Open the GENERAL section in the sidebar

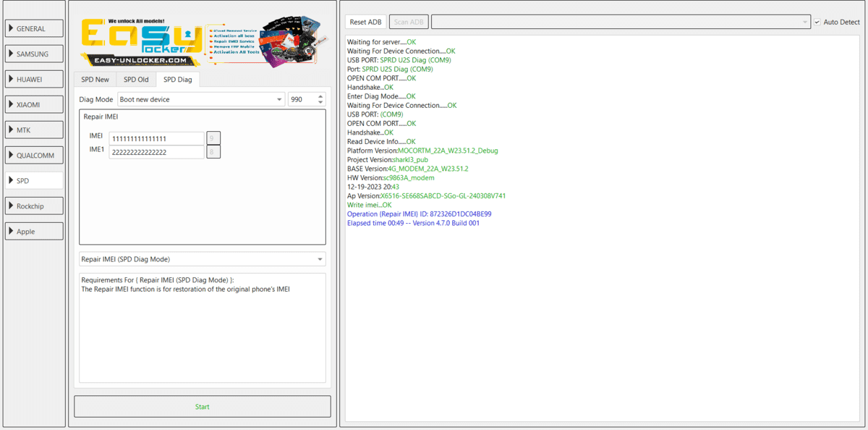click(34, 29)
